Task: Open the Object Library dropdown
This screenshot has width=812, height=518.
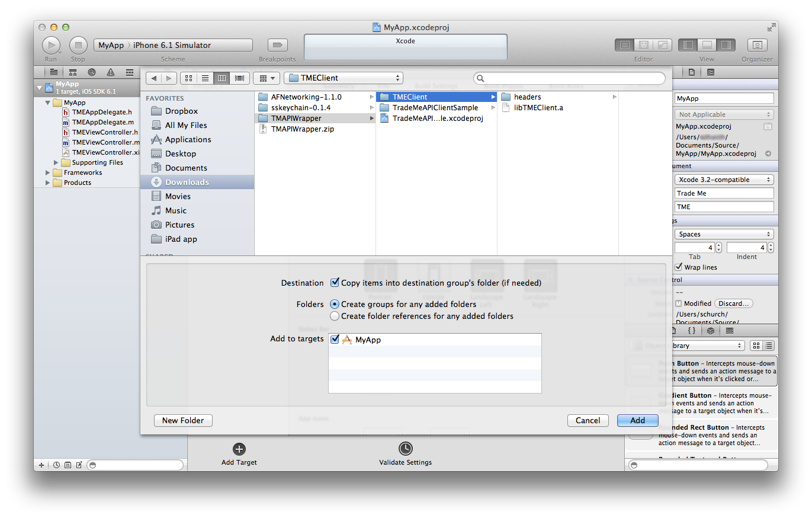Action: (x=686, y=346)
